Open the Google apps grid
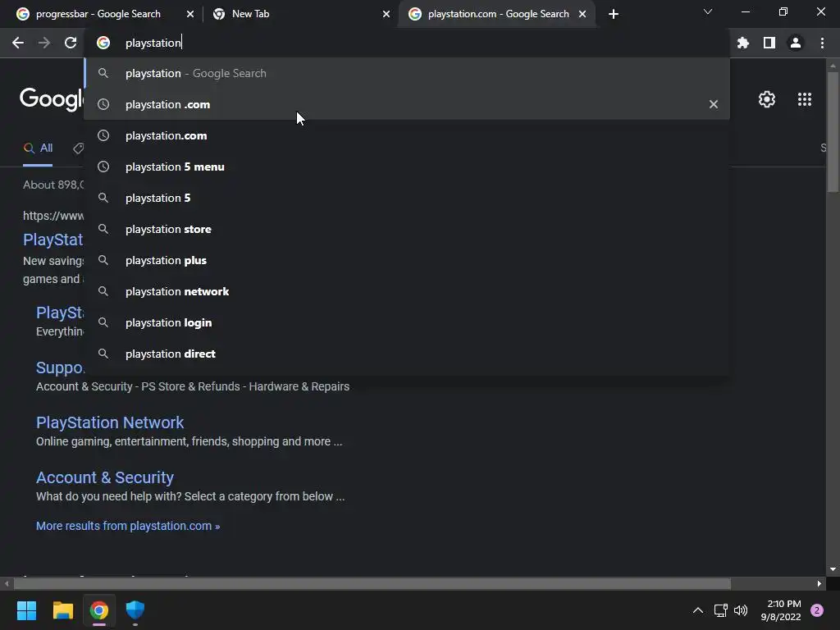The width and height of the screenshot is (840, 630). coord(805,99)
